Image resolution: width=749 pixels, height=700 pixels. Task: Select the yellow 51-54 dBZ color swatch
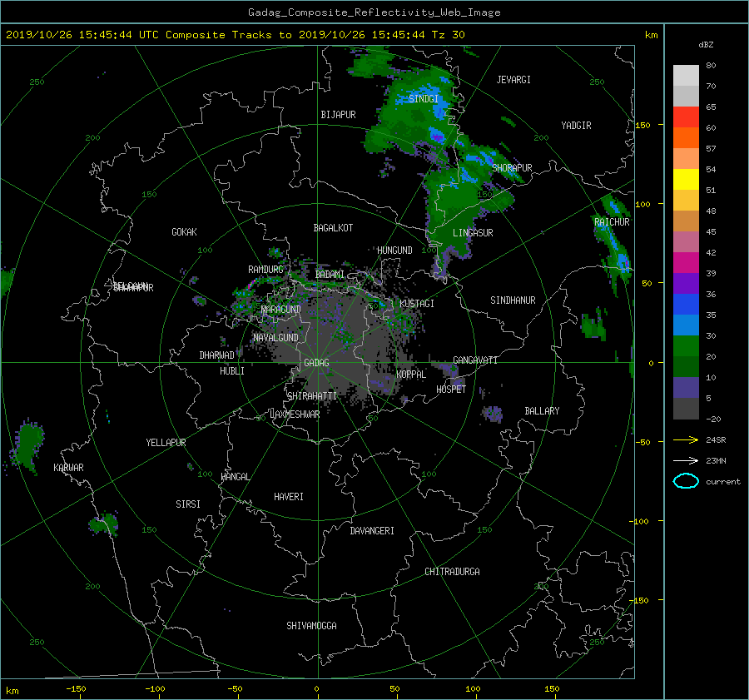[686, 180]
